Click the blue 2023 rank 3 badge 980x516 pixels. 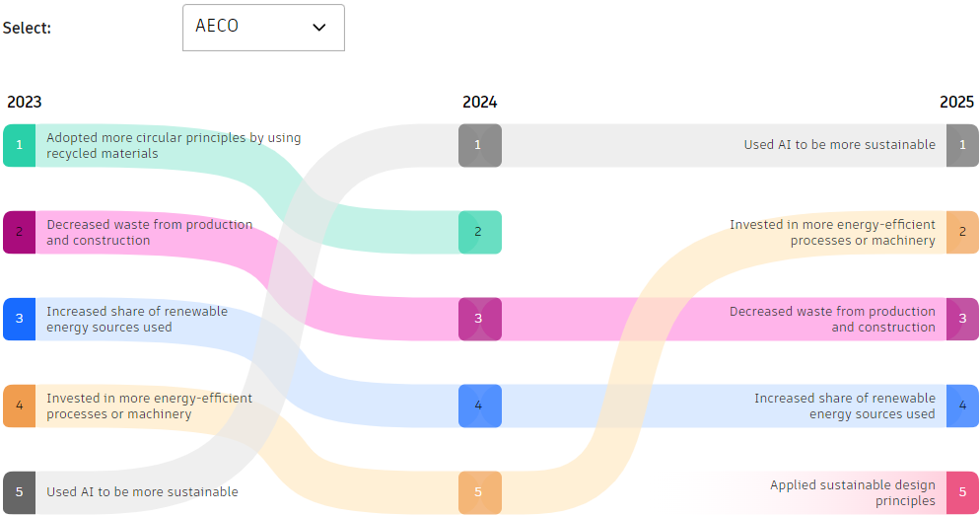(x=19, y=319)
